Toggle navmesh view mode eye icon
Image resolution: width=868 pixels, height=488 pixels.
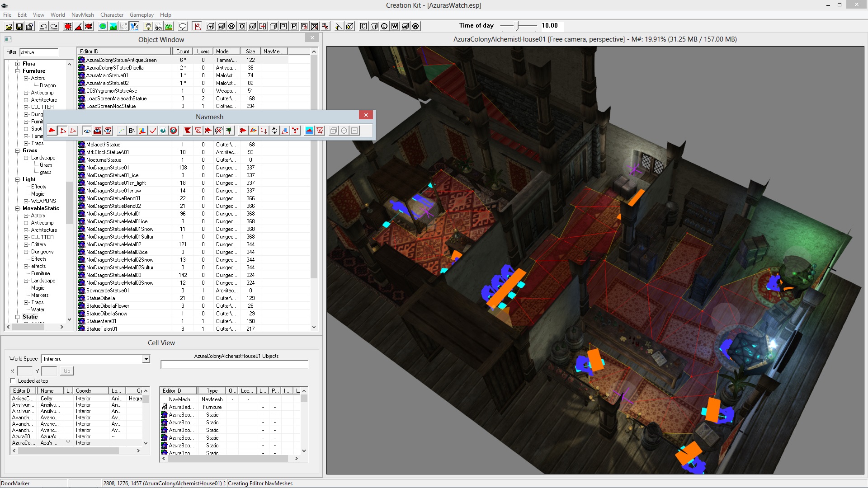(x=87, y=131)
